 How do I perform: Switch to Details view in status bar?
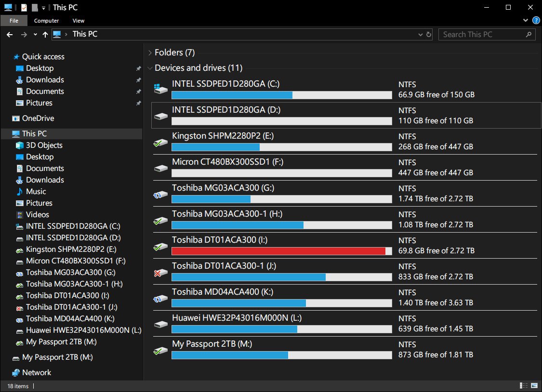click(x=524, y=386)
